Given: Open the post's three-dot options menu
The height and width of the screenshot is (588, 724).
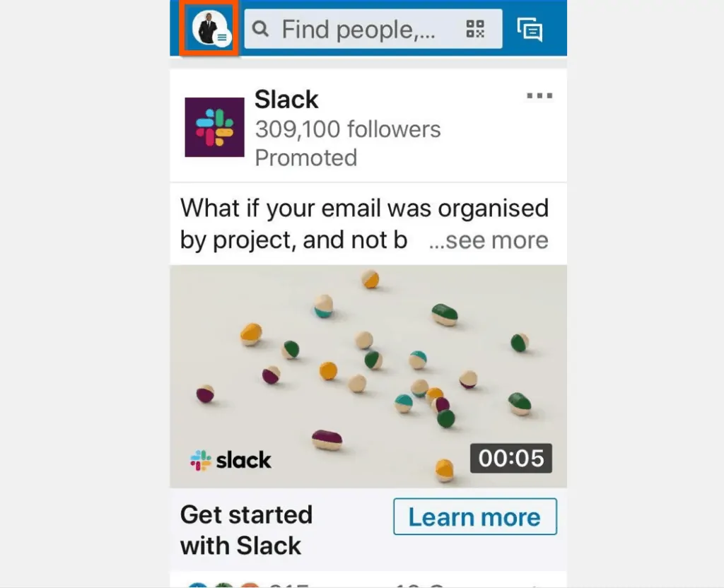Looking at the screenshot, I should tap(539, 95).
